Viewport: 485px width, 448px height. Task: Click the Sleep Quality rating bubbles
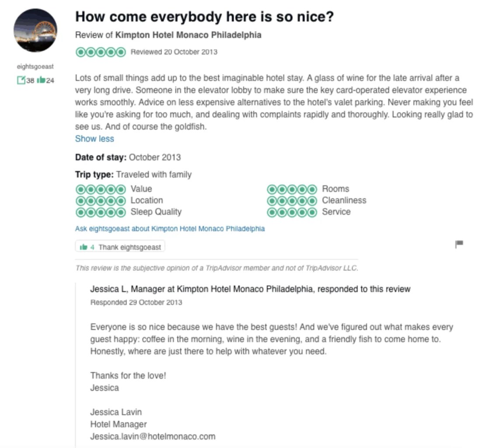tap(101, 212)
